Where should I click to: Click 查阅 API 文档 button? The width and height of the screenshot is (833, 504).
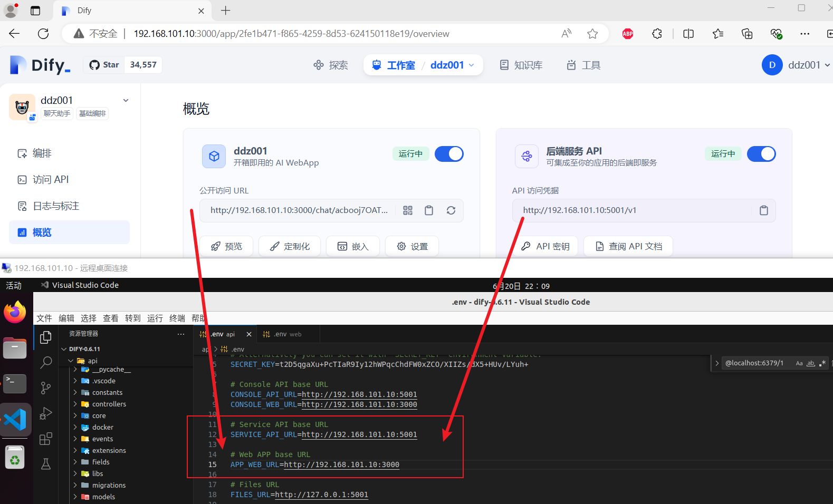pos(628,246)
